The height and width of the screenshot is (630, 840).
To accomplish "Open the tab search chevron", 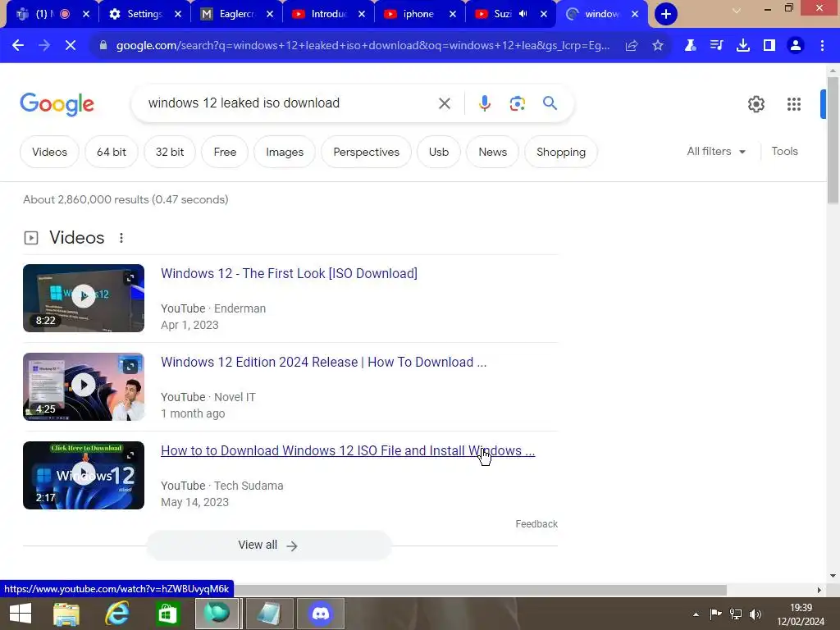I will (x=737, y=11).
